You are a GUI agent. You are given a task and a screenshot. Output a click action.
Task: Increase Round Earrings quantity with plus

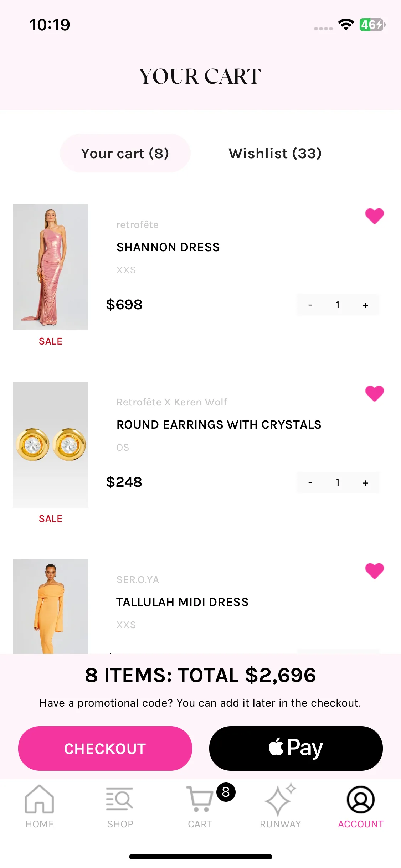pos(365,482)
